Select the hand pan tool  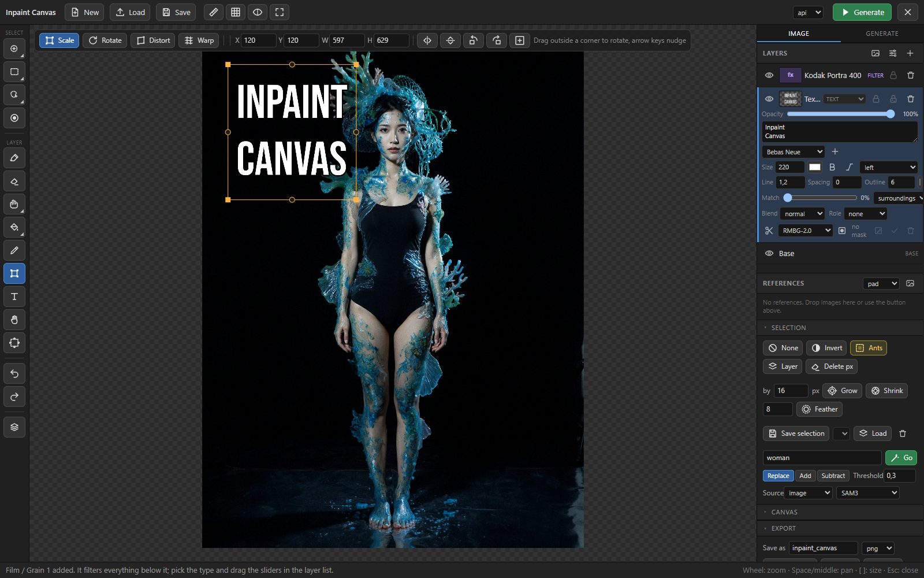click(14, 320)
